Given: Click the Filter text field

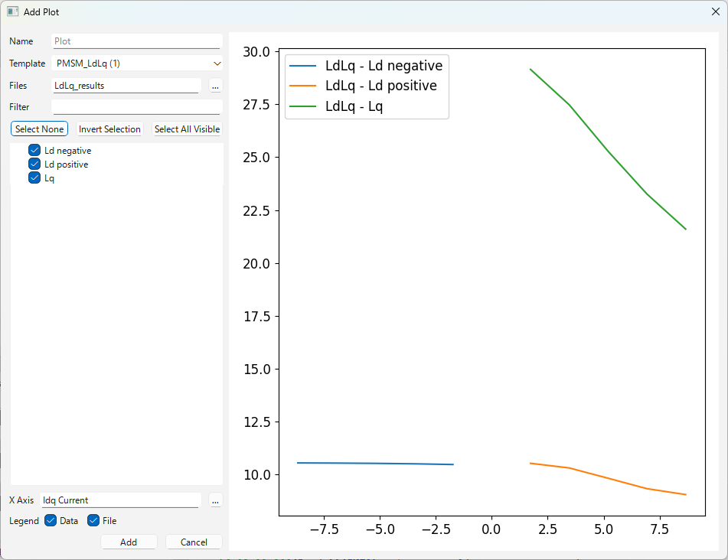Looking at the screenshot, I should pos(136,107).
